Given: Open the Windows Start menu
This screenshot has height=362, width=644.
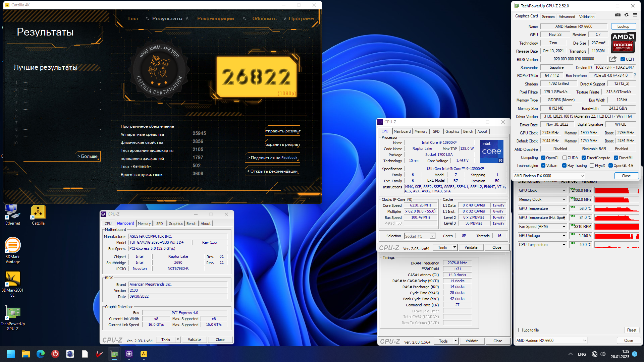Looking at the screenshot, I should pos(11,354).
